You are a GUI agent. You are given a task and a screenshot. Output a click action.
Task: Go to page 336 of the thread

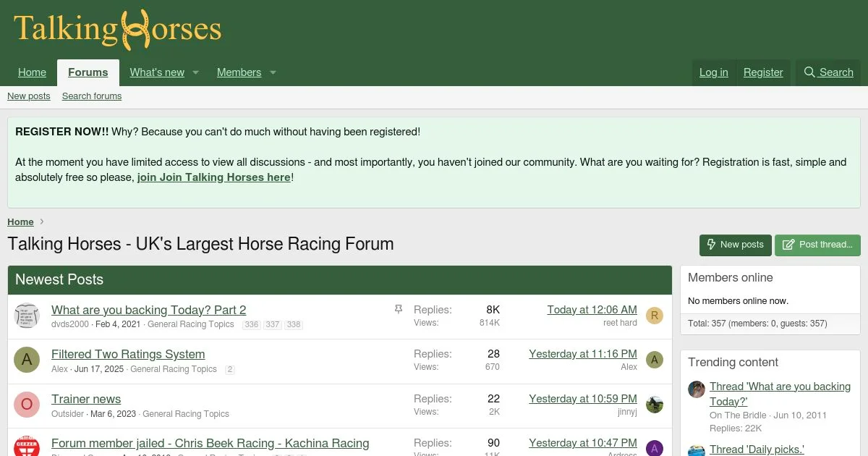[x=252, y=325]
